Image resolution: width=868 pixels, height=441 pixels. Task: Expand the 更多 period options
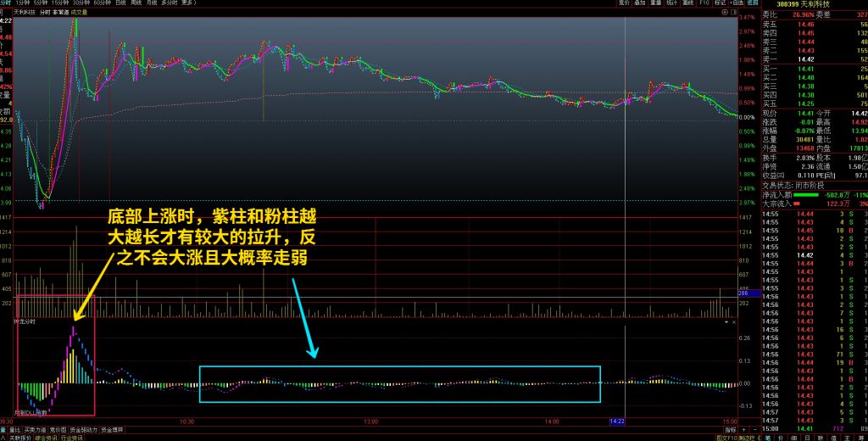point(188,3)
